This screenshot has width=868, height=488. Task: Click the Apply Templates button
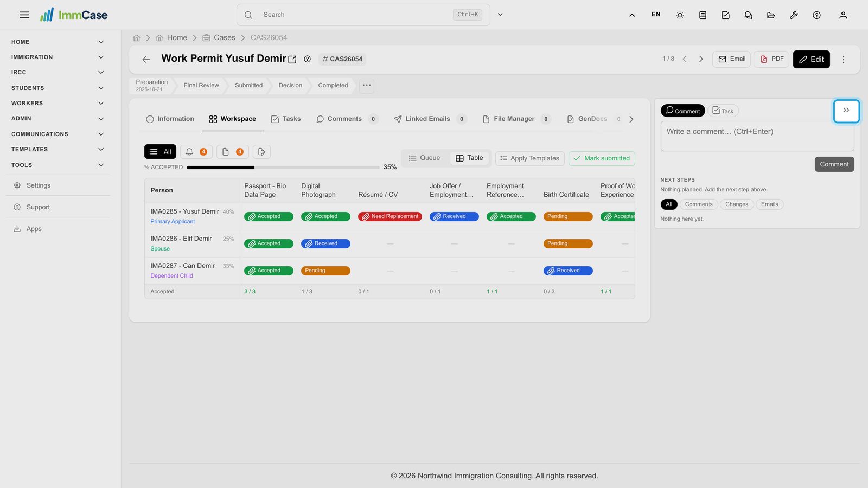coord(529,158)
